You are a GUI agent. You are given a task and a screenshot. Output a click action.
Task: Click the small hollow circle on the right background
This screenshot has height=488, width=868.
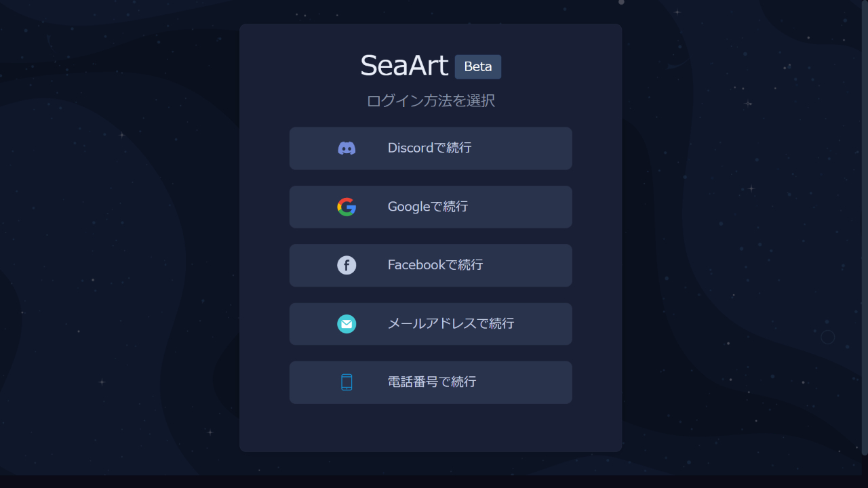point(827,337)
